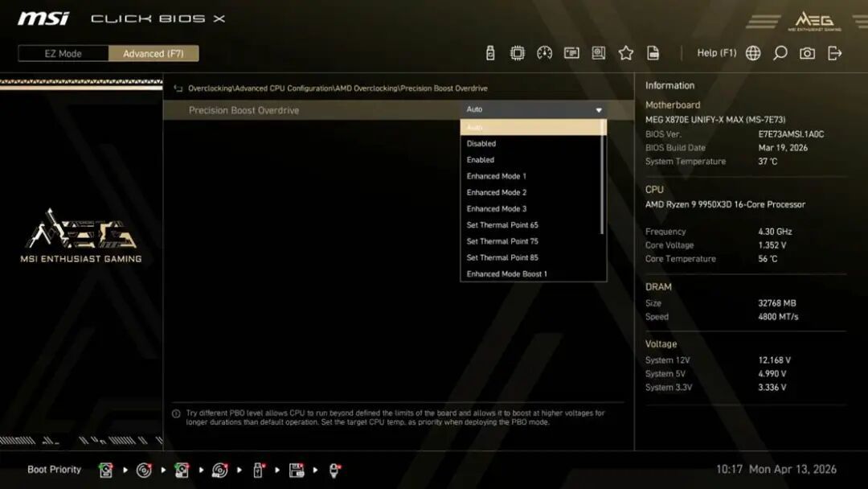The image size is (868, 489).
Task: Click the memory card toolbar icon
Action: coord(571,53)
